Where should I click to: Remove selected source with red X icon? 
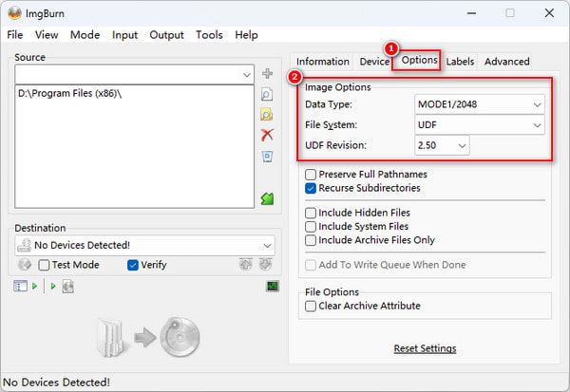pos(267,135)
